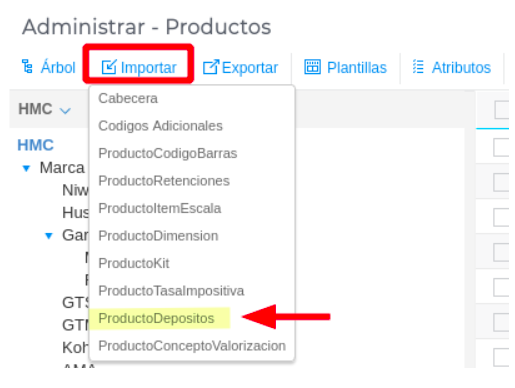Click the Exportar arrow icon
Screen dimensions: 515x388
[211, 67]
